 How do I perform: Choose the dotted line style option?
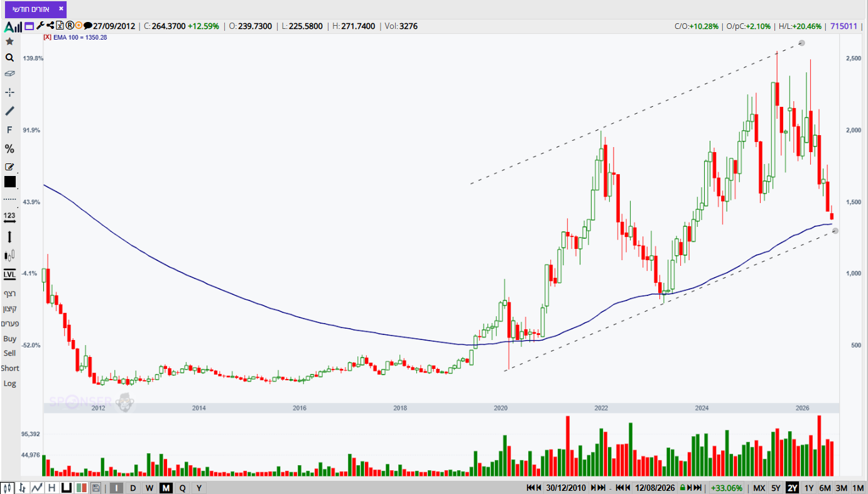(x=9, y=199)
